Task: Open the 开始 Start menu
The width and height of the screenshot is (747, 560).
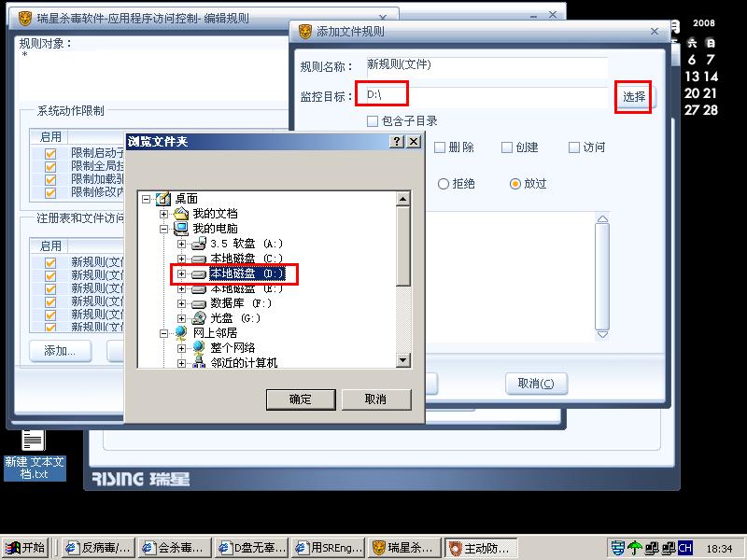Action: click(x=26, y=548)
